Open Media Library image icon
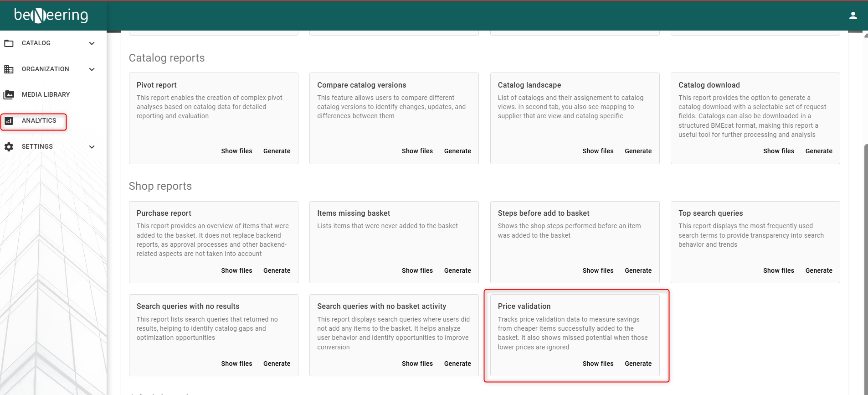868x395 pixels. [9, 95]
